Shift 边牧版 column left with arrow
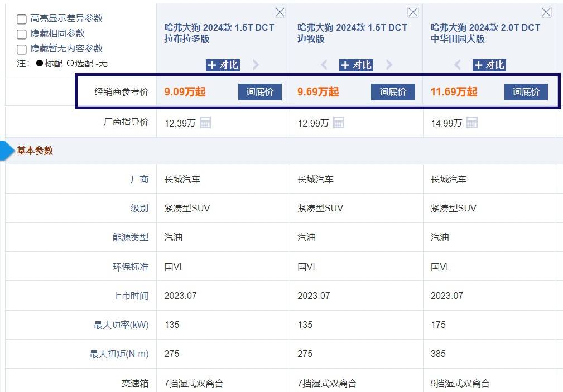This screenshot has width=563, height=392. (x=324, y=65)
